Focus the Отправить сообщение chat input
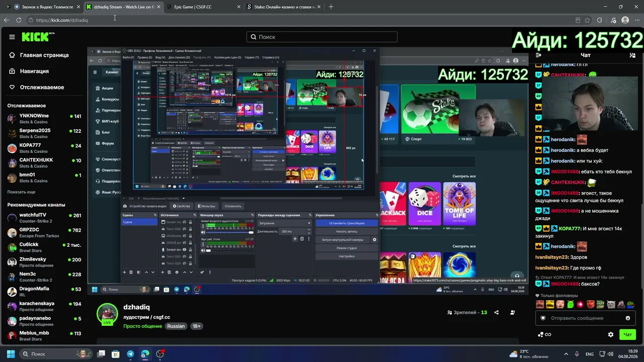Viewport: 644px width, 362px height. tap(585, 318)
